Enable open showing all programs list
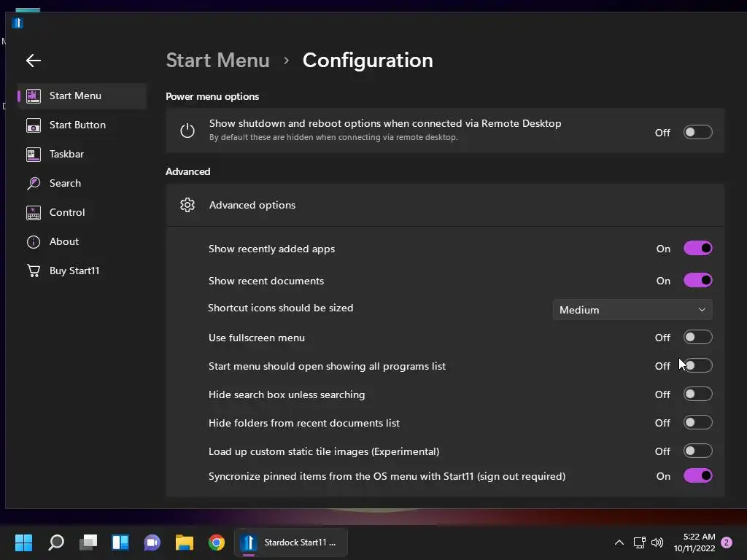Screen dimensions: 747x560 tap(697, 366)
